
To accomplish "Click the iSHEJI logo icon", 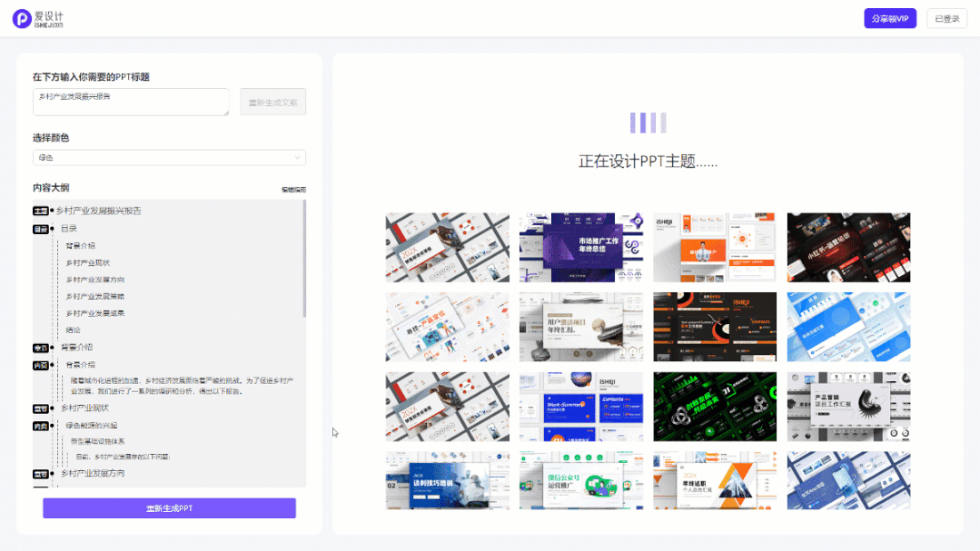I will pos(22,19).
